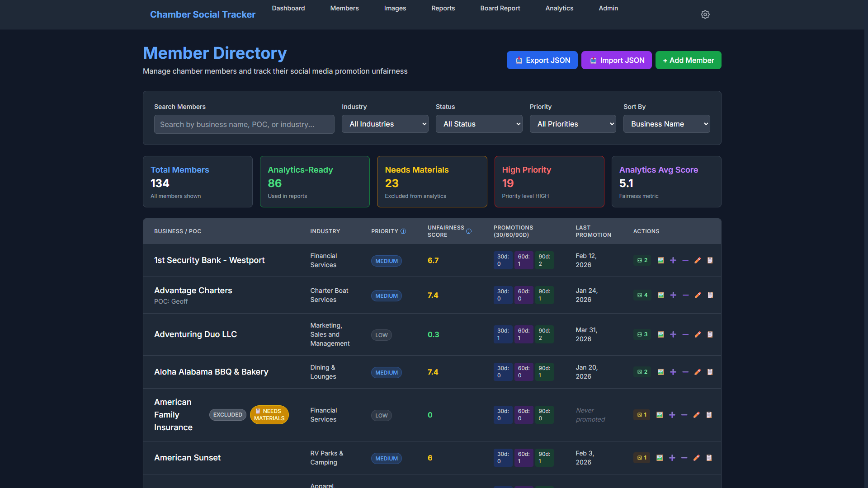Click the Export JSON button
The width and height of the screenshot is (868, 488).
coord(542,60)
